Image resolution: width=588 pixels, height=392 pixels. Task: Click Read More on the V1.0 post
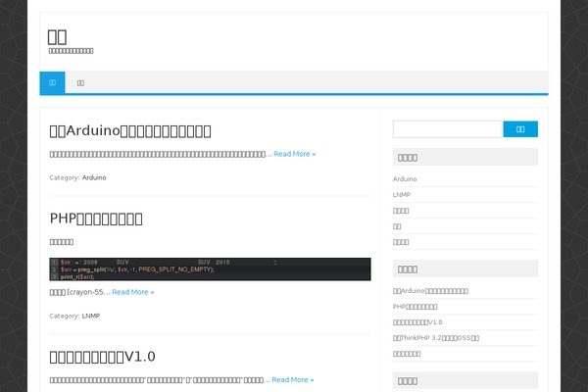pyautogui.click(x=293, y=379)
